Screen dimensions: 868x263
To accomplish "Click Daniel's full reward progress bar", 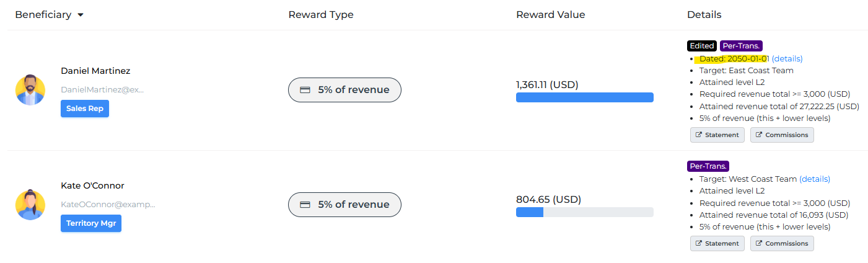I will pos(584,97).
